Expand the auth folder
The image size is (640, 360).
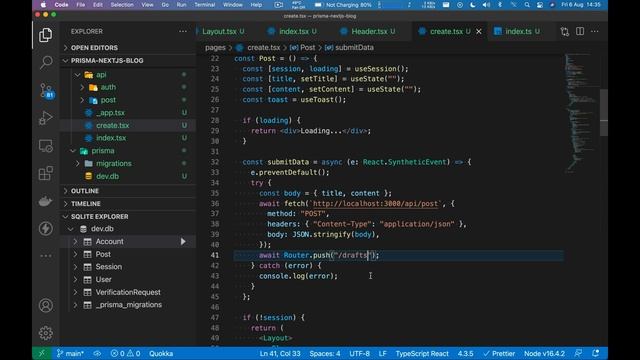[82, 87]
